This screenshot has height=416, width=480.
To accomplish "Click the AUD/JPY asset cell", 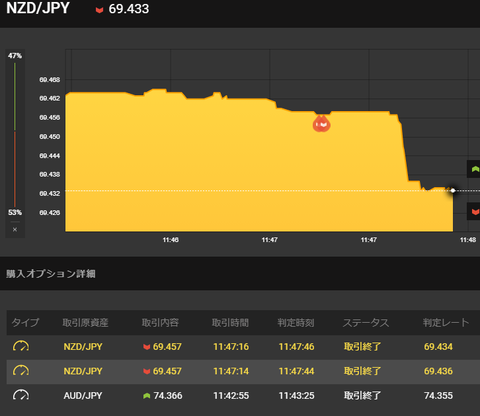I will (x=83, y=396).
